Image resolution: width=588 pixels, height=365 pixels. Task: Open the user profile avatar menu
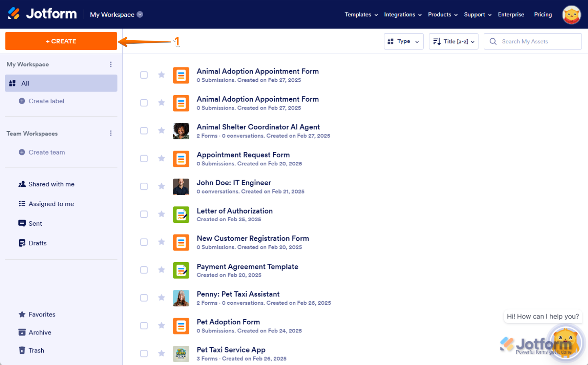pos(571,14)
